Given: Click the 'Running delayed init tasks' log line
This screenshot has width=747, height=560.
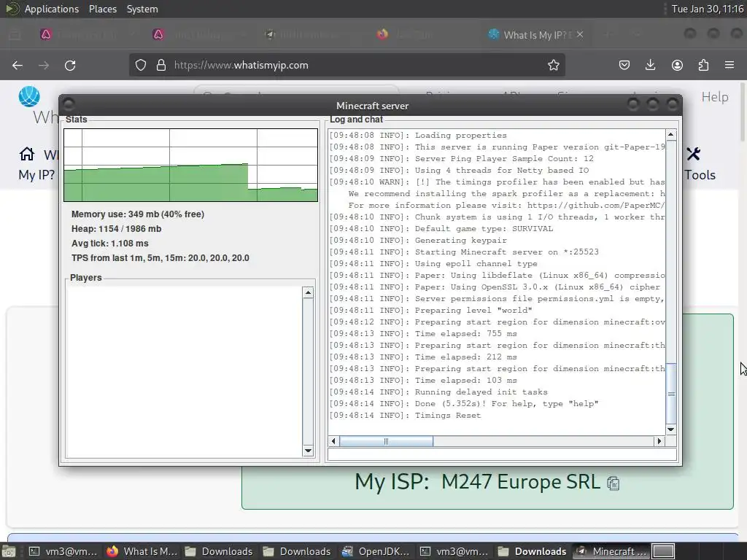Looking at the screenshot, I should click(x=438, y=392).
